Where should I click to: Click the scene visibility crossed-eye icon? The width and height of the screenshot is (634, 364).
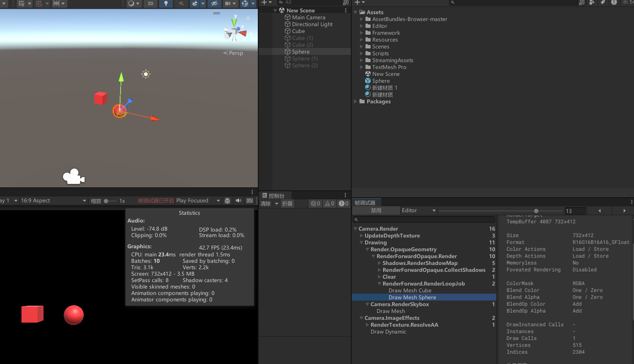coord(214,3)
